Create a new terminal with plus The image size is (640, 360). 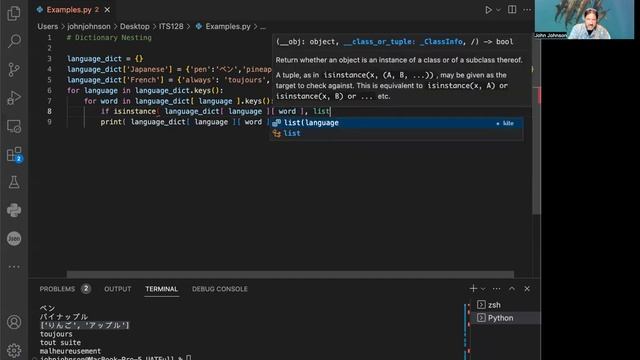[x=473, y=289]
